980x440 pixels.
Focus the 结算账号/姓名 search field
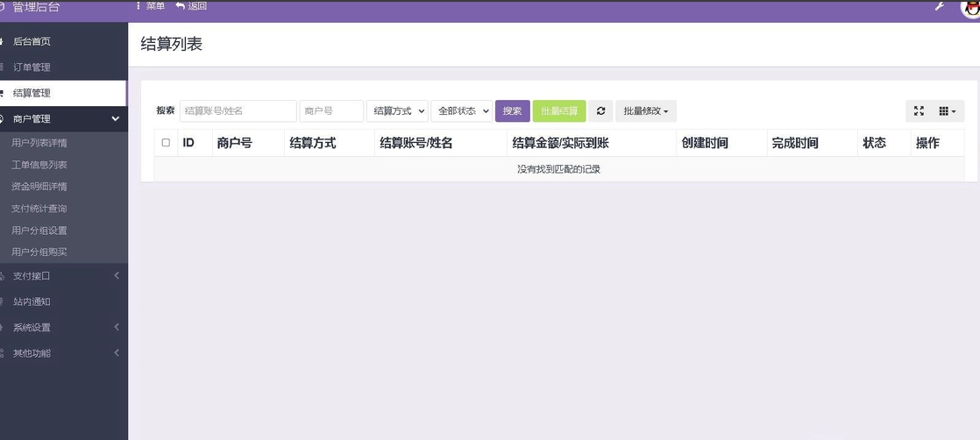tap(238, 111)
